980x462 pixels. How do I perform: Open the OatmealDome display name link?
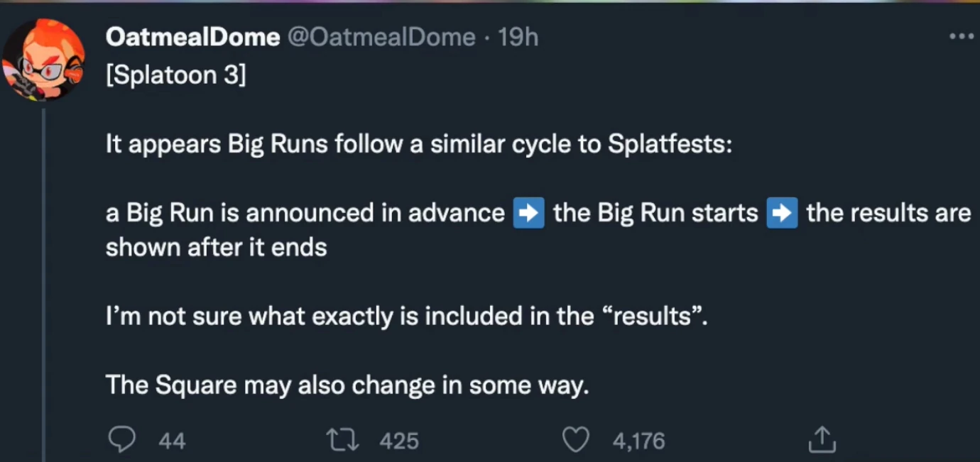point(192,38)
